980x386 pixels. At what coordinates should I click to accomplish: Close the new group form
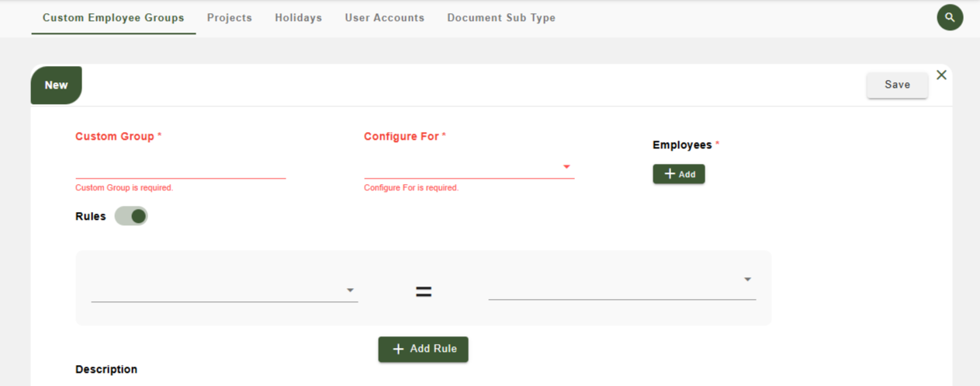pyautogui.click(x=941, y=75)
